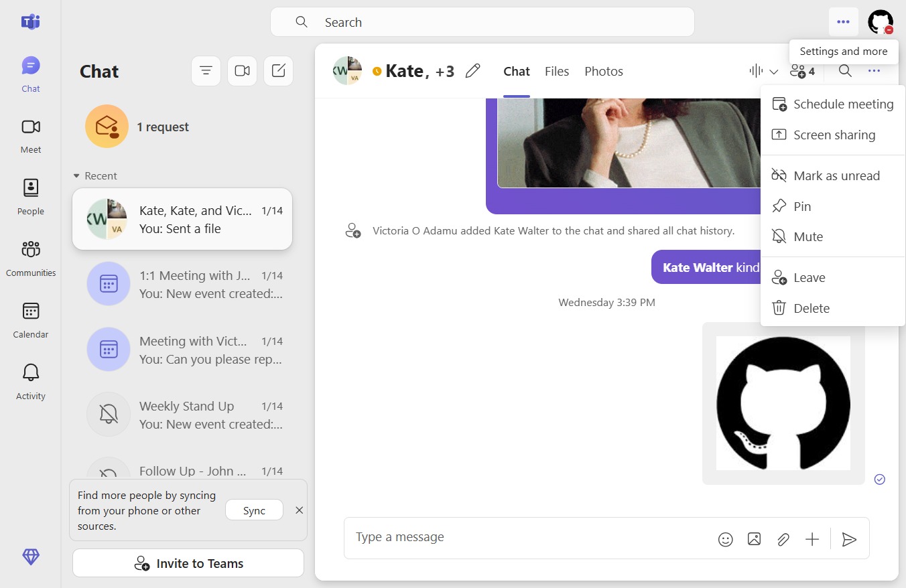Open the People section
This screenshot has width=906, height=588.
tap(31, 197)
